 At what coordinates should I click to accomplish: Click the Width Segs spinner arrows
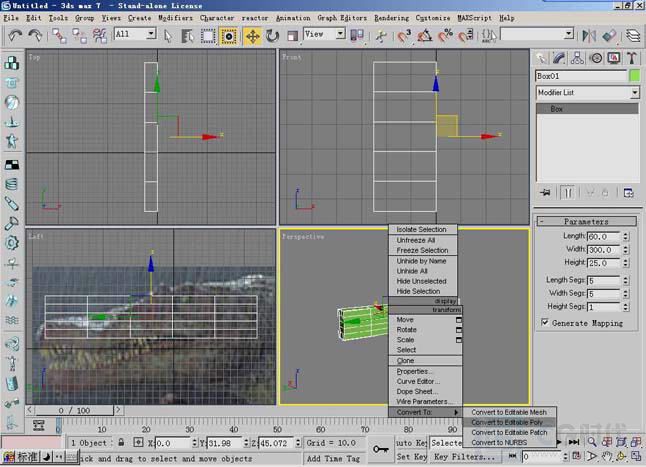626,294
